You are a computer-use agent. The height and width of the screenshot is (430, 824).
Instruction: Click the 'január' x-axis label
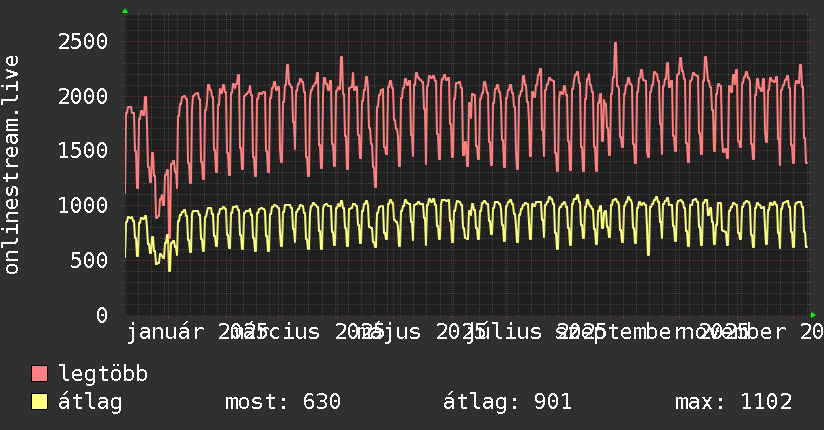point(165,332)
